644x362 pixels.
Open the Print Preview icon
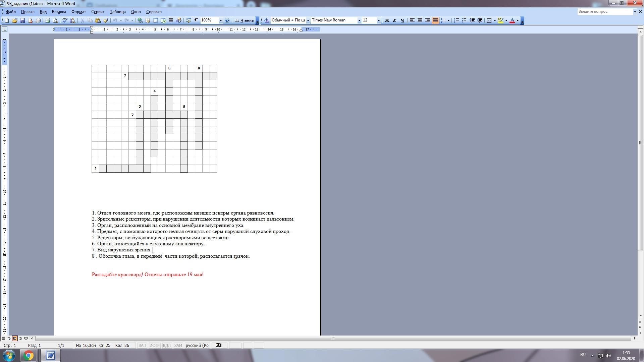[x=55, y=20]
